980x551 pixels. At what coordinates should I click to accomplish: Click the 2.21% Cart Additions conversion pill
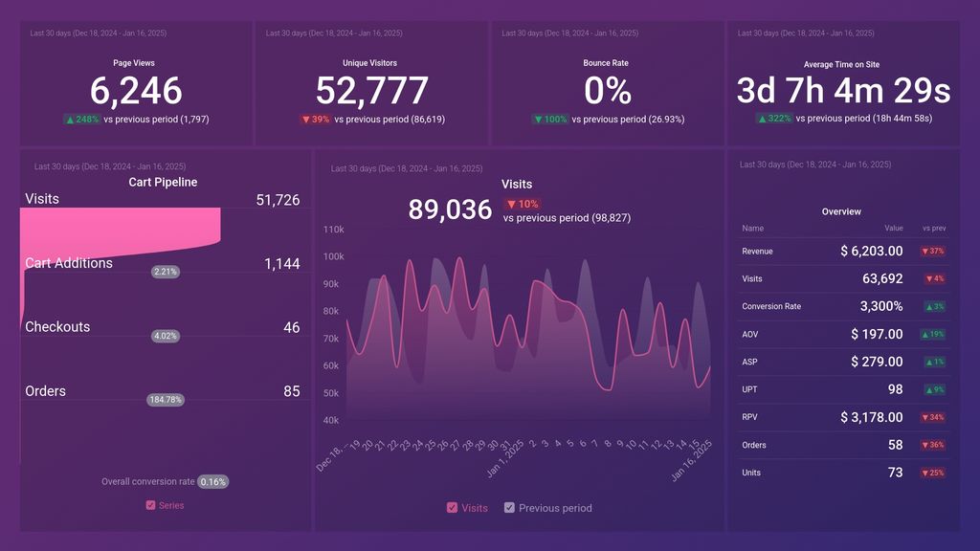[165, 272]
